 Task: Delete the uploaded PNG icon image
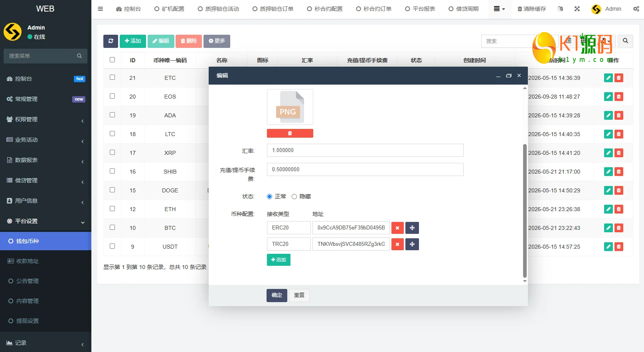pyautogui.click(x=290, y=133)
